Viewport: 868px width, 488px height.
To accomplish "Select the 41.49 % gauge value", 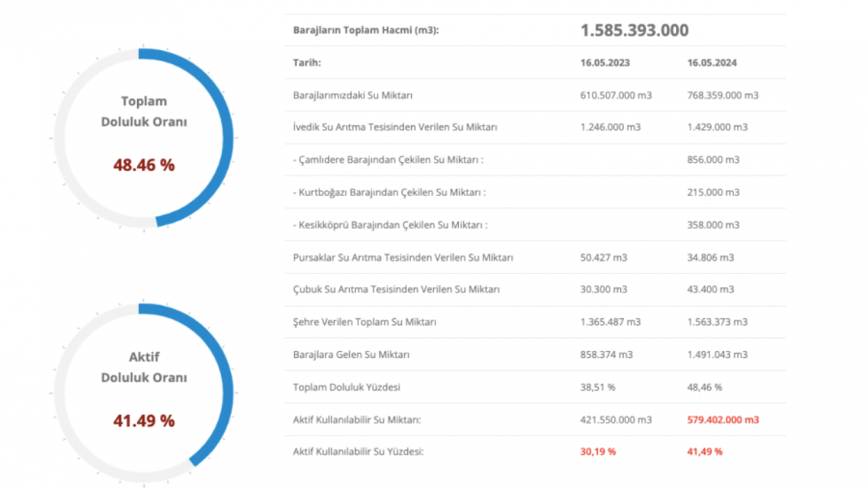I will pos(144,420).
